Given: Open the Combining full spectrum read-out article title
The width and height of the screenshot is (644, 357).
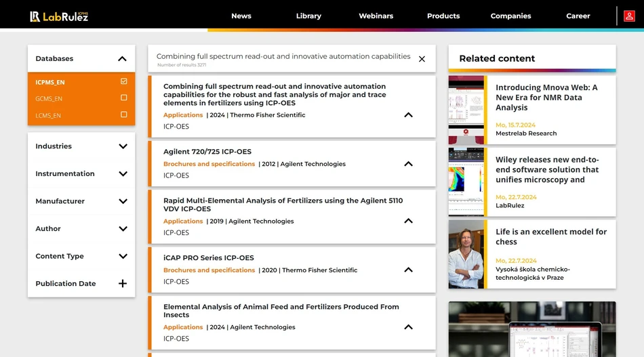Looking at the screenshot, I should (x=275, y=95).
